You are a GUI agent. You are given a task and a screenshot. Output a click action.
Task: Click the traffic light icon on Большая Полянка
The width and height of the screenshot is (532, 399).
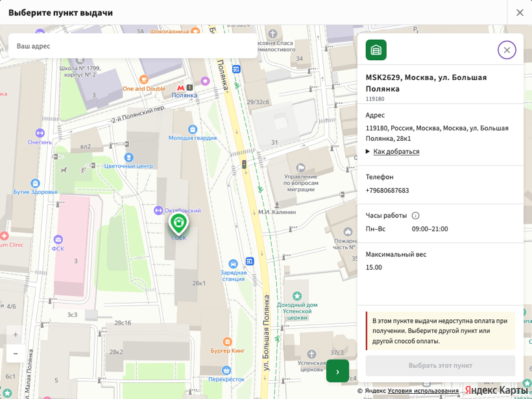(244, 165)
